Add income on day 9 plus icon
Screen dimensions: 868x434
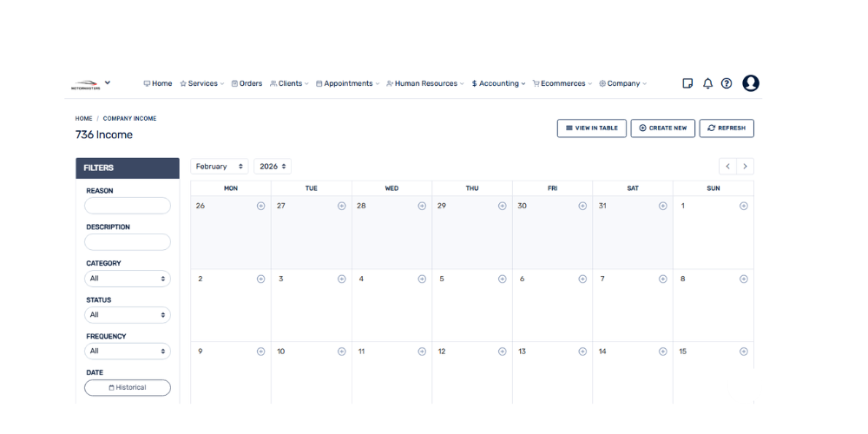(260, 352)
